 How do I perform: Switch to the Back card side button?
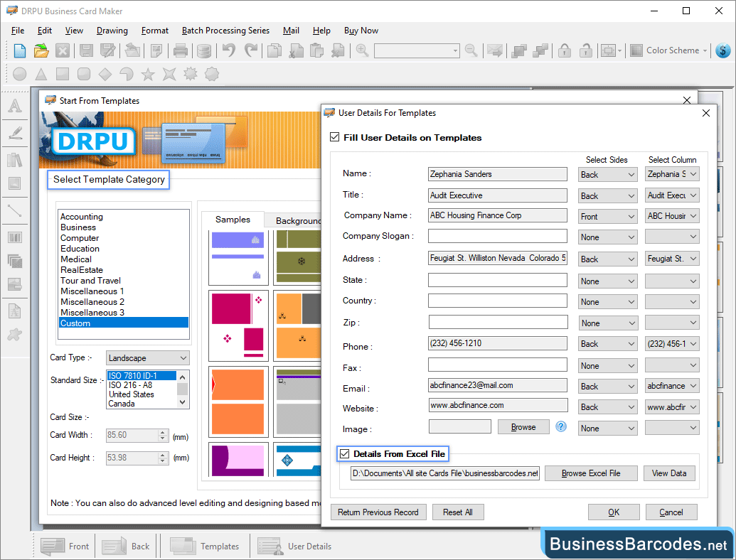(127, 546)
